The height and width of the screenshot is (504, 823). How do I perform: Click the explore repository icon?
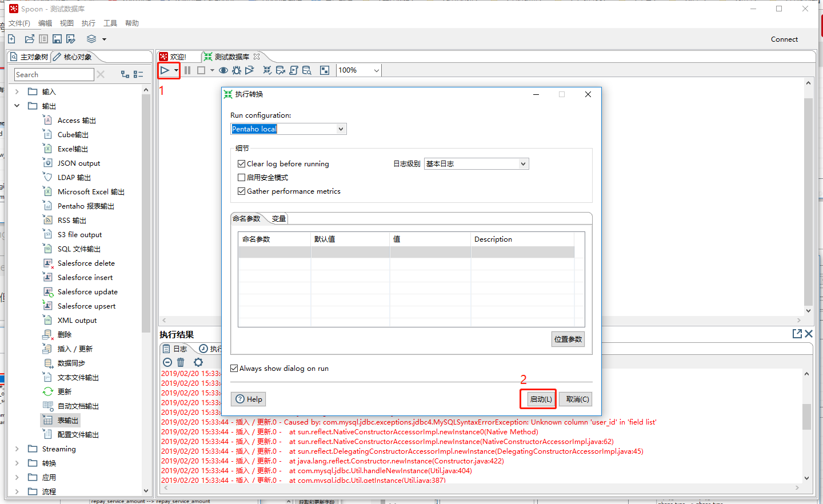(x=43, y=39)
